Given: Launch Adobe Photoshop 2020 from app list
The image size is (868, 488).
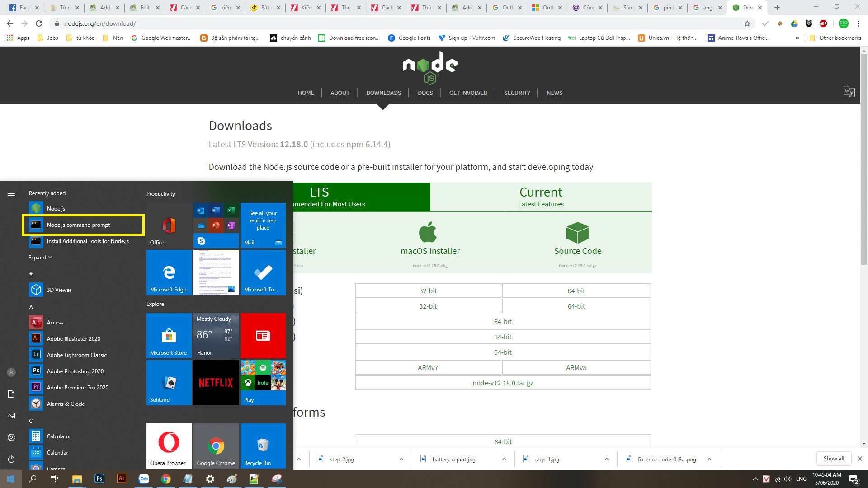Looking at the screenshot, I should click(75, 371).
